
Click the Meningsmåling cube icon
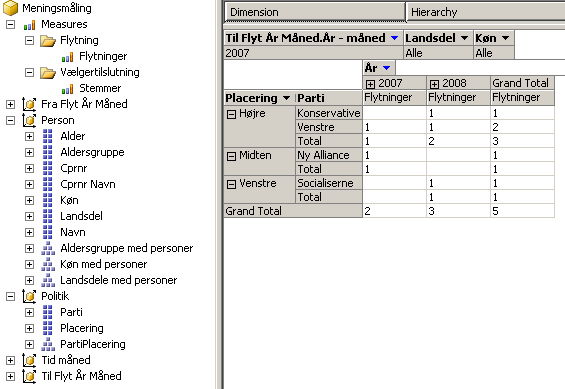(10, 8)
